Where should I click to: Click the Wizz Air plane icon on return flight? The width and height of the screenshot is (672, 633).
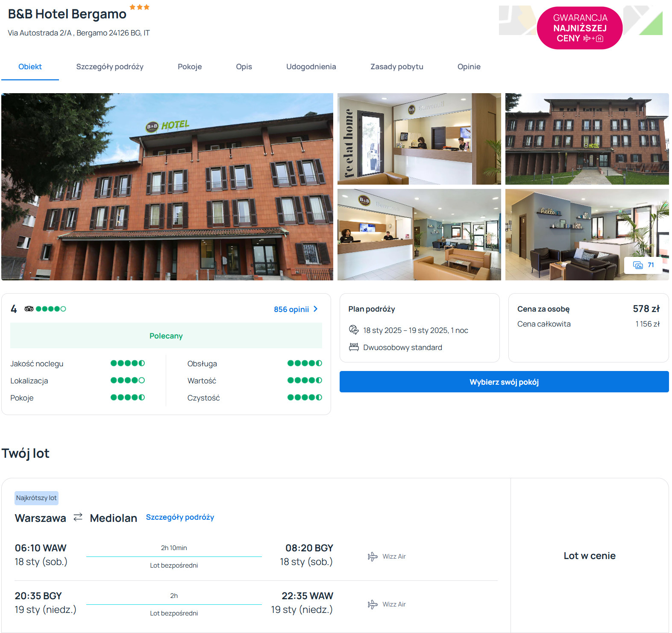[373, 604]
